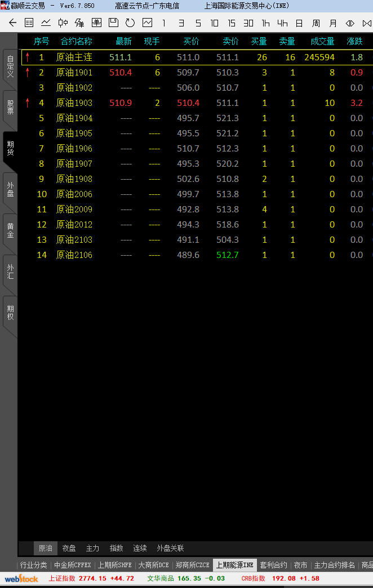Screen dimensions: 373x588
Task: Click the wh6 application logo icon
Action: (5, 5)
